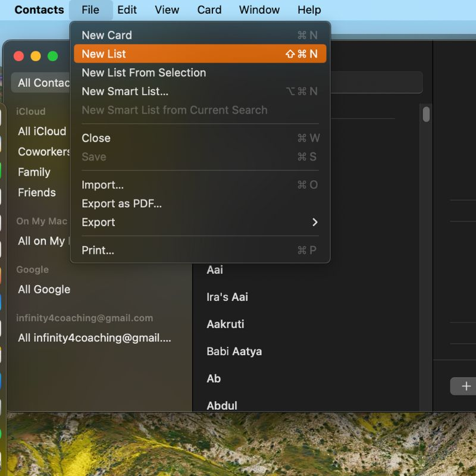Select the highlighted New List item
The height and width of the screenshot is (476, 476).
[x=200, y=54]
